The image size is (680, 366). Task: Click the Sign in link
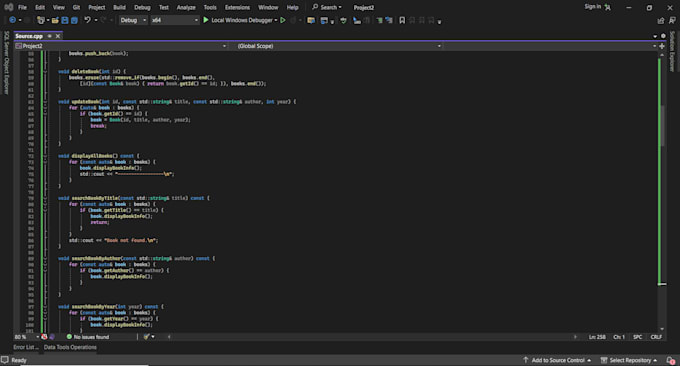coord(592,7)
